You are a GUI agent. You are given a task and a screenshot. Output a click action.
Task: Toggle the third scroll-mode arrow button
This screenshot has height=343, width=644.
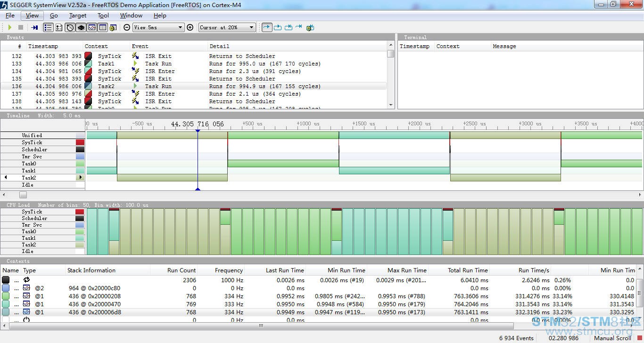click(x=288, y=27)
